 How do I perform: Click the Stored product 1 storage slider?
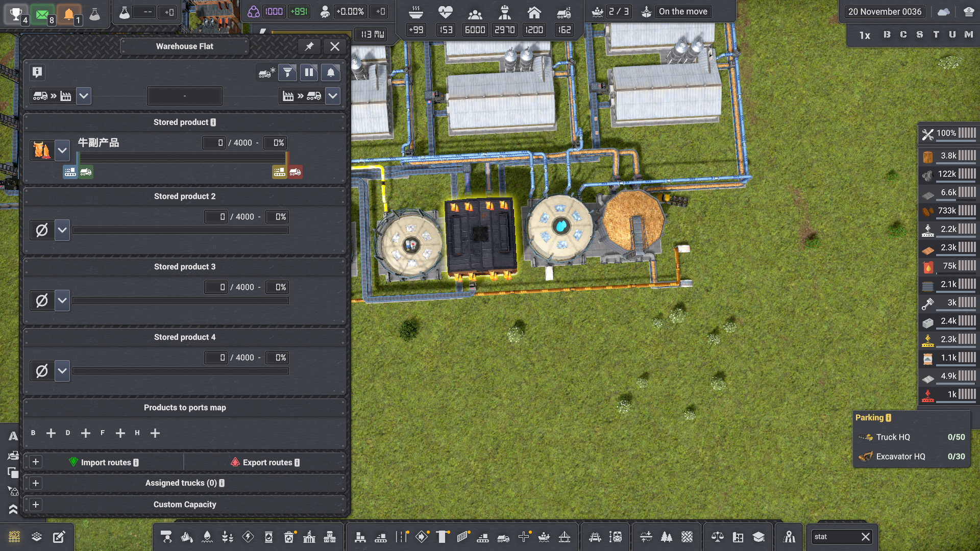point(181,157)
